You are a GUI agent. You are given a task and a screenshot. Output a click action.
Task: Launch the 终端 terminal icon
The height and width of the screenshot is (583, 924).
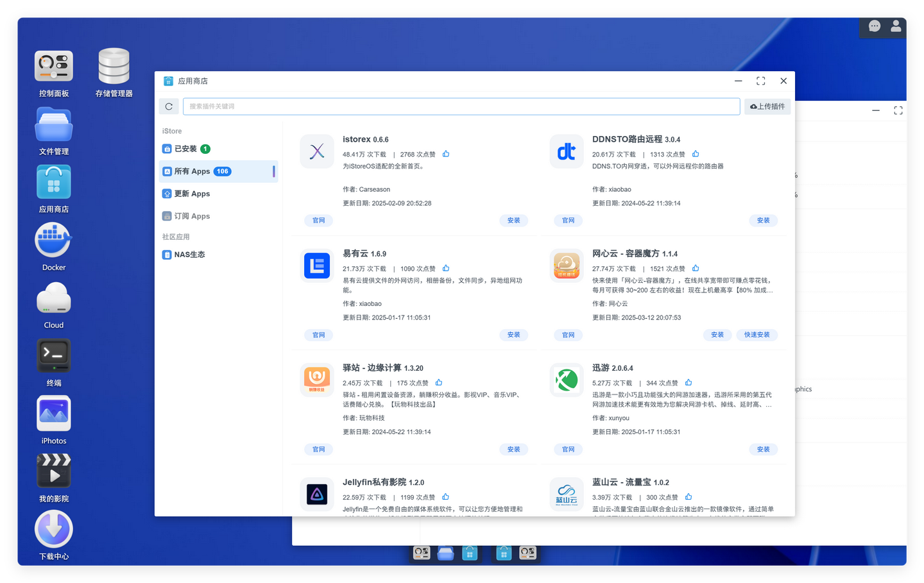(x=54, y=355)
